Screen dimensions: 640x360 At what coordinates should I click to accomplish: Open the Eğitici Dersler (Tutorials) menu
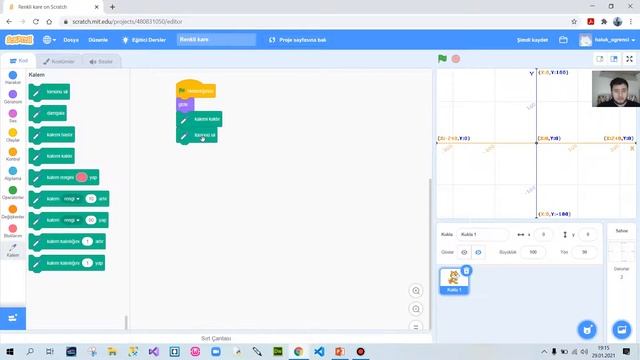(x=144, y=40)
